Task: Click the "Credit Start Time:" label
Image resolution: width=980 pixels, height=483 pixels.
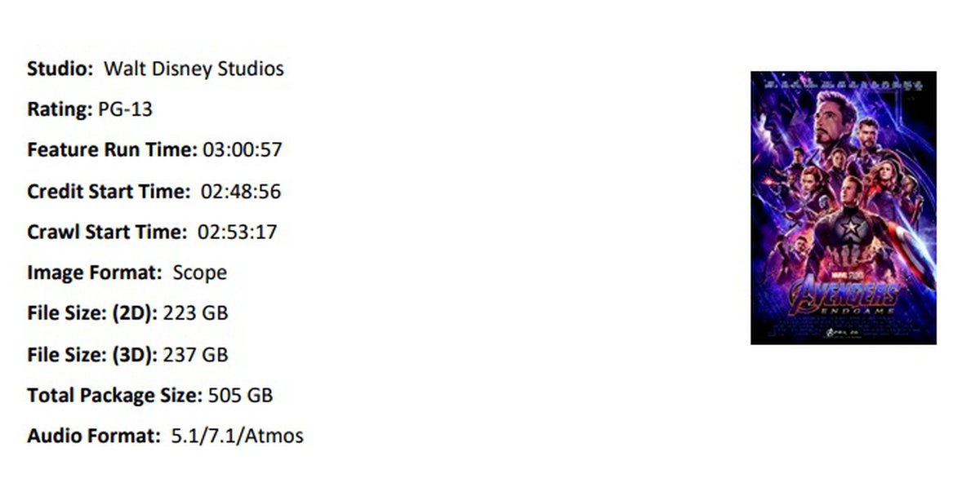Action: point(109,191)
